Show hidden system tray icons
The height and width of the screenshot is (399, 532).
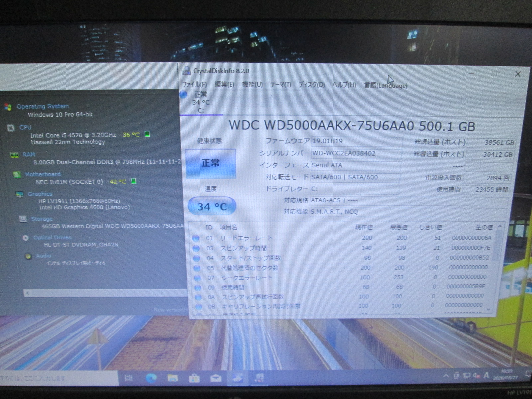(446, 376)
